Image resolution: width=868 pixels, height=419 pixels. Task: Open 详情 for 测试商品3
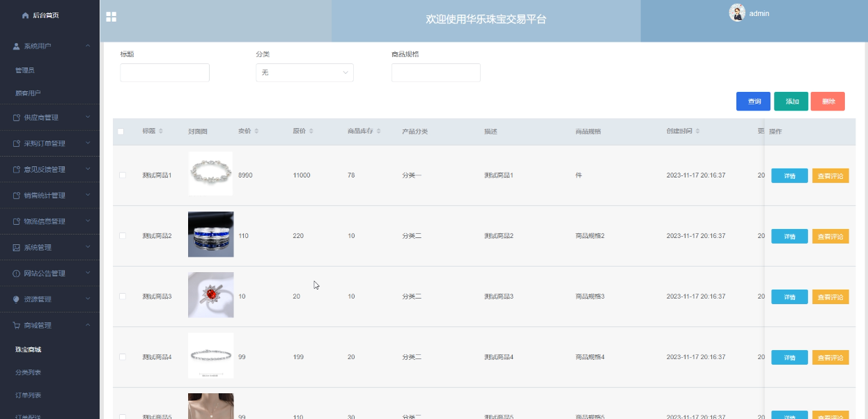tap(789, 297)
